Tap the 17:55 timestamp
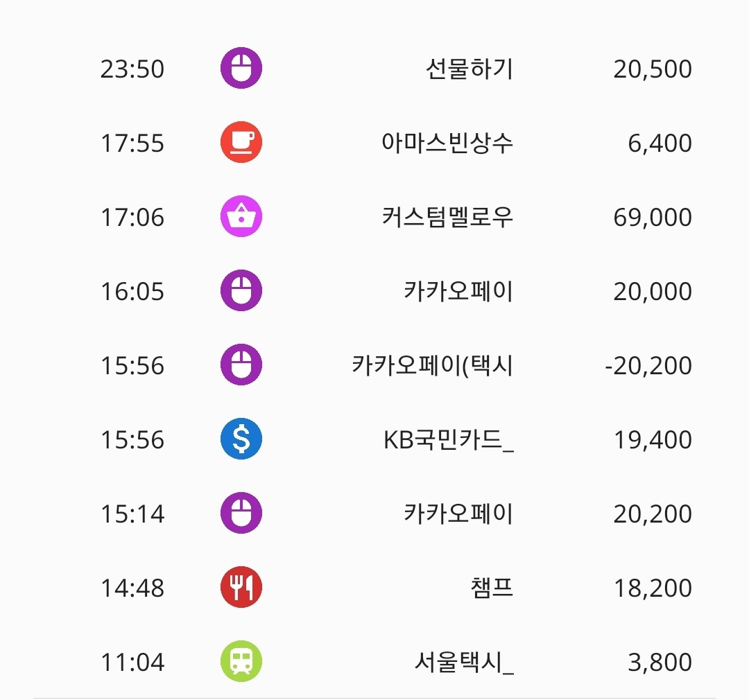This screenshot has height=700, width=749. click(x=132, y=143)
